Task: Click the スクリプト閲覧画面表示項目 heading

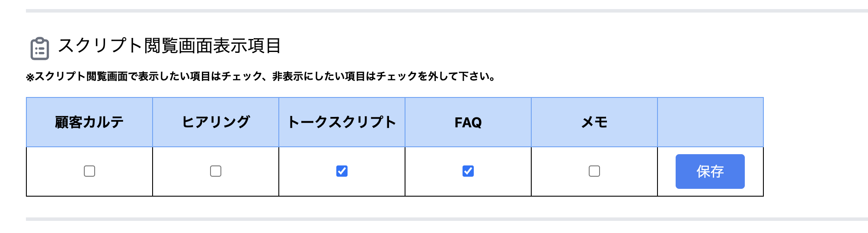Action: coord(169,45)
